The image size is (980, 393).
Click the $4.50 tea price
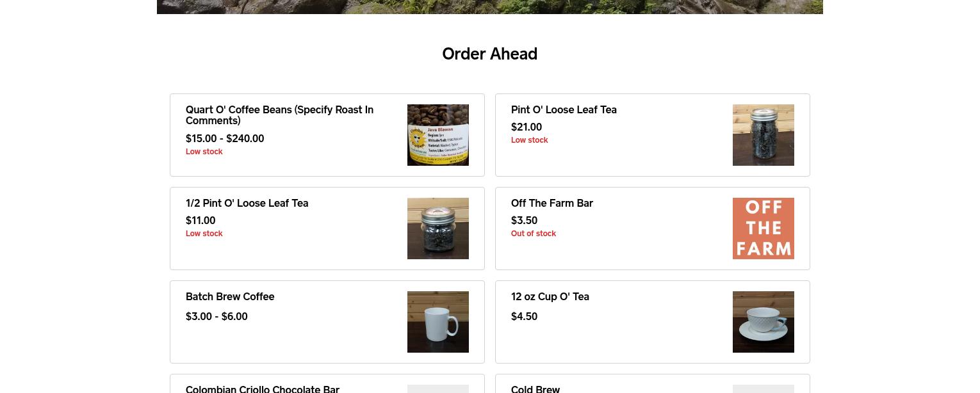click(524, 316)
